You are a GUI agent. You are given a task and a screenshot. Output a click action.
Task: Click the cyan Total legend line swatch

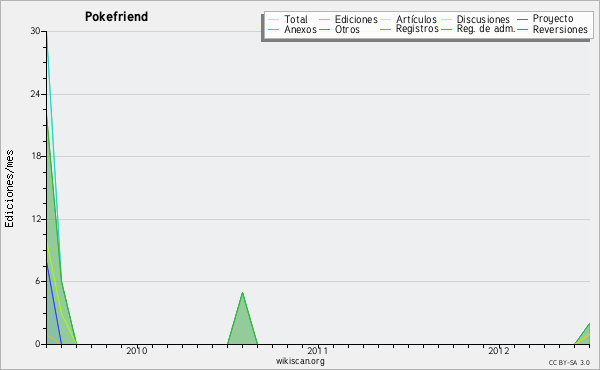pyautogui.click(x=274, y=19)
